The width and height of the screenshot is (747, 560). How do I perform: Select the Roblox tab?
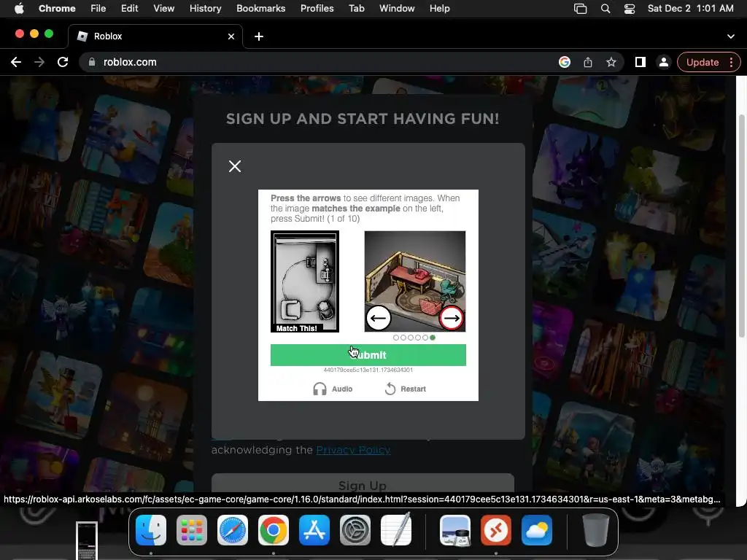155,36
